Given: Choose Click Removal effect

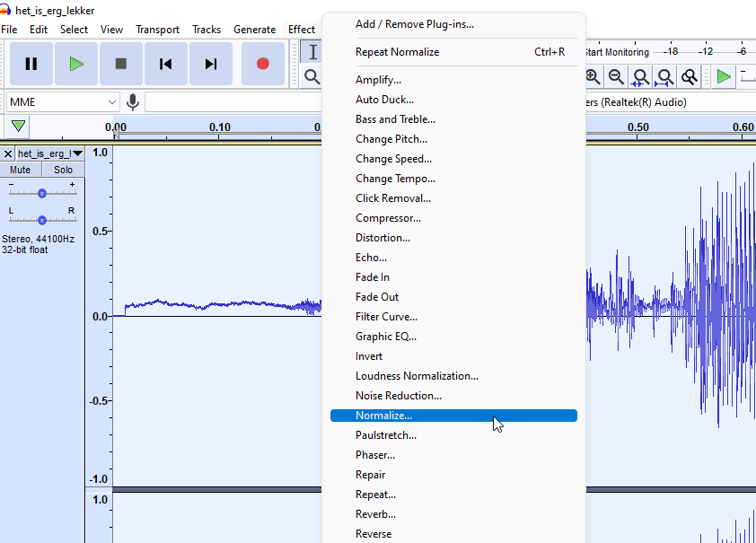Looking at the screenshot, I should [453, 198].
